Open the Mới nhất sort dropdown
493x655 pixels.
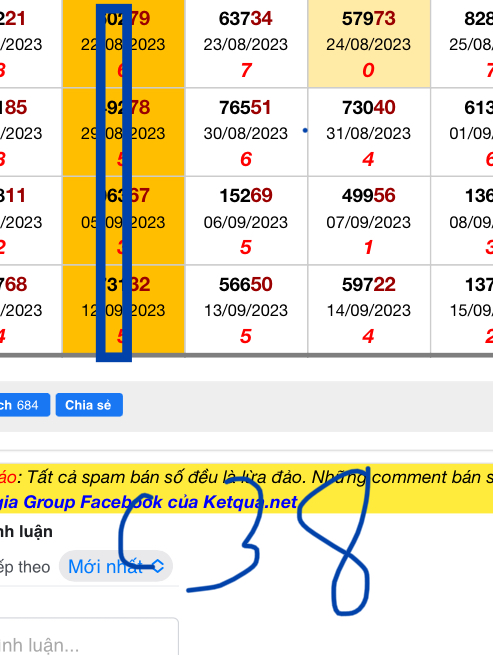(116, 566)
